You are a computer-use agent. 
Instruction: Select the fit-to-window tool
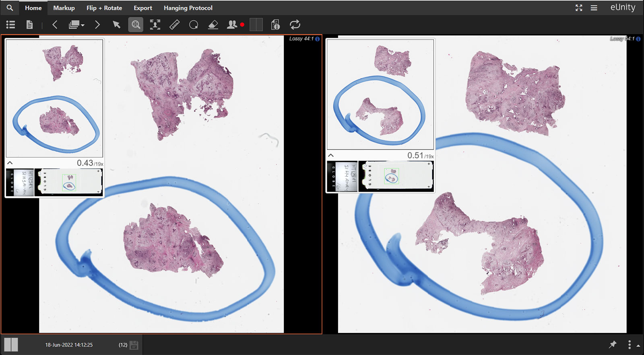tap(155, 25)
